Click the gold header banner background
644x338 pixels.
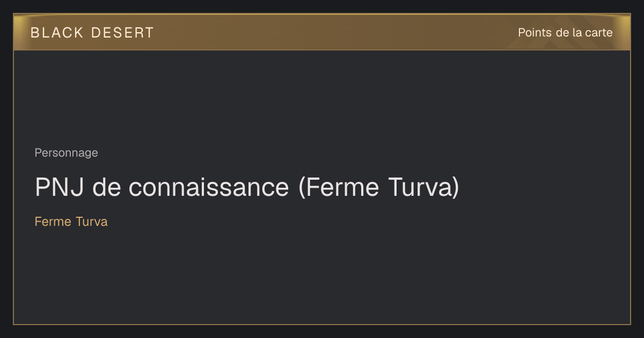(322, 32)
